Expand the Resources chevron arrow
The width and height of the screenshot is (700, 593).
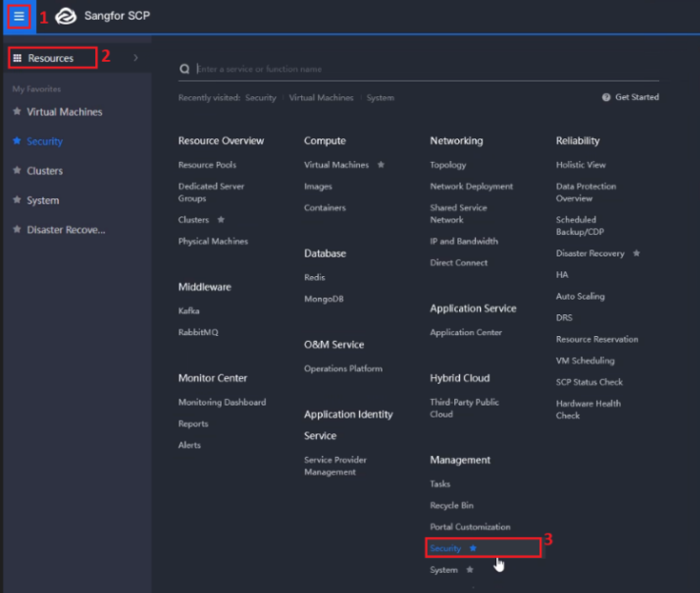tap(135, 58)
